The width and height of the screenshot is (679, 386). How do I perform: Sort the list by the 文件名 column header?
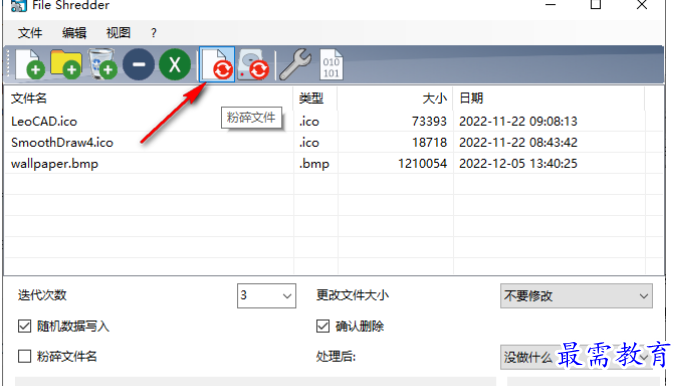click(149, 98)
